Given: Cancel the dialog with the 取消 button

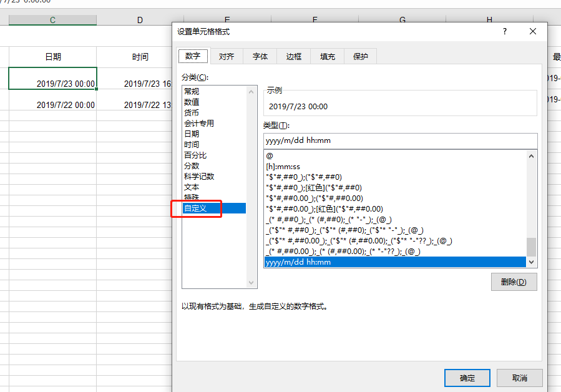Looking at the screenshot, I should pyautogui.click(x=519, y=378).
